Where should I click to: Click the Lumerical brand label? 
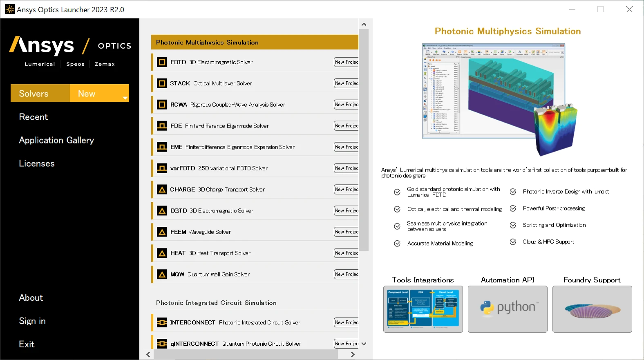(x=40, y=64)
